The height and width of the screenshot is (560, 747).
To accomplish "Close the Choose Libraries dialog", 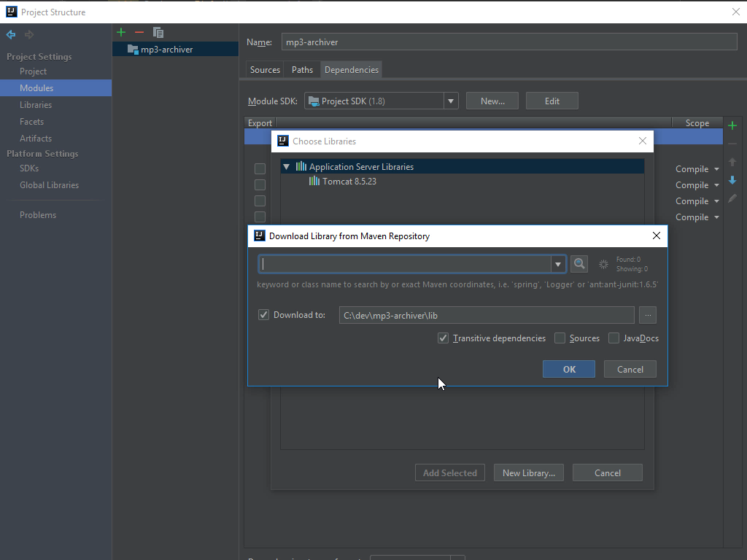I will pos(643,141).
